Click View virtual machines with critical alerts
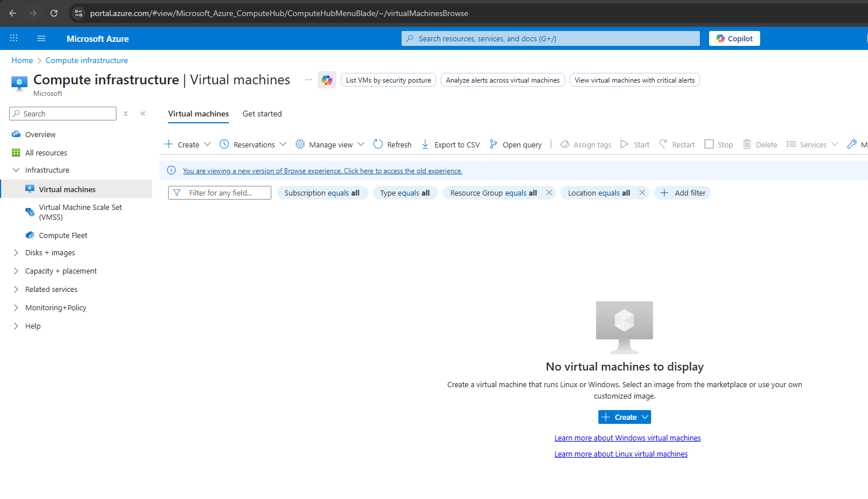 [635, 80]
